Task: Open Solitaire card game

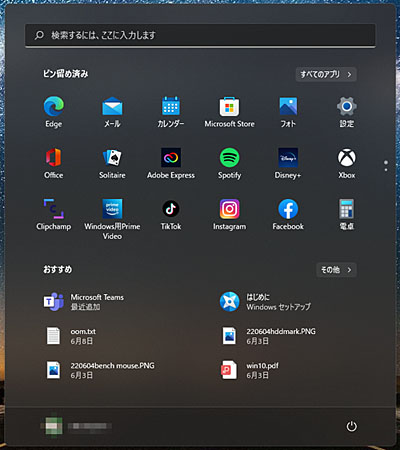Action: click(112, 164)
